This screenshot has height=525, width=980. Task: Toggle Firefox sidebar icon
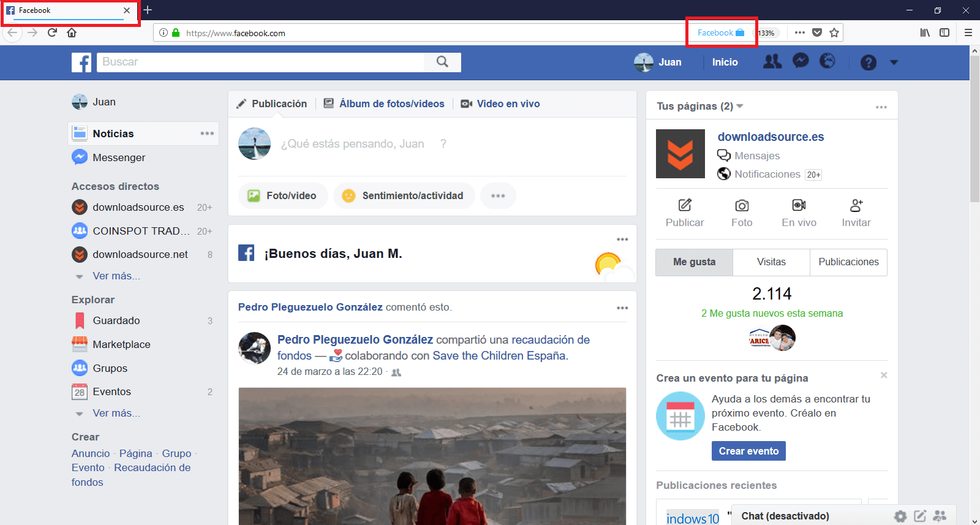click(944, 32)
